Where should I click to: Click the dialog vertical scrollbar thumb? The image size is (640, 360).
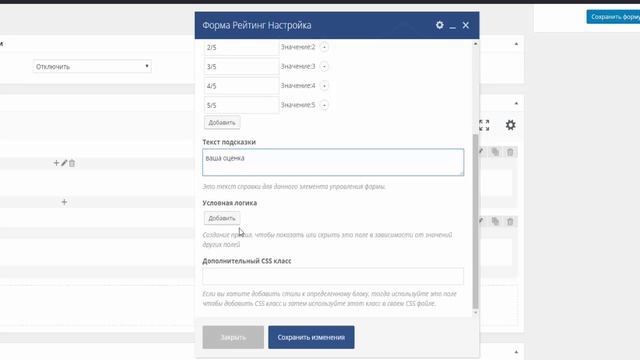(x=476, y=221)
